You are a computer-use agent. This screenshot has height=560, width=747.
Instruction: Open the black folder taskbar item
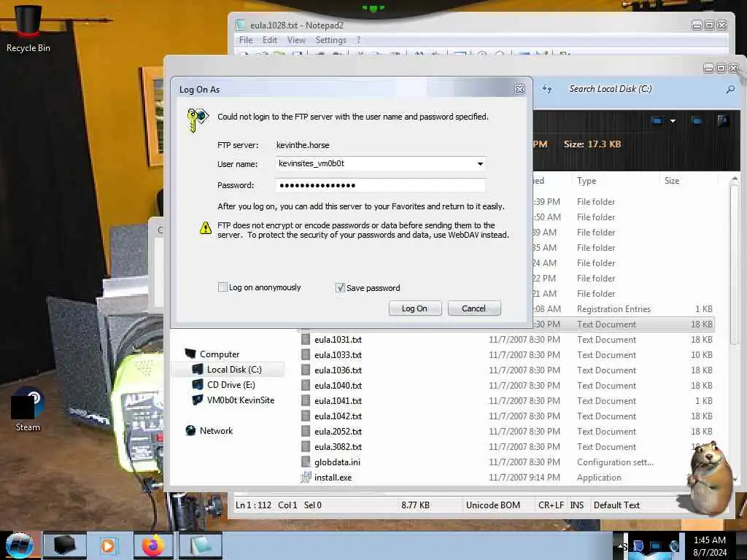click(65, 545)
